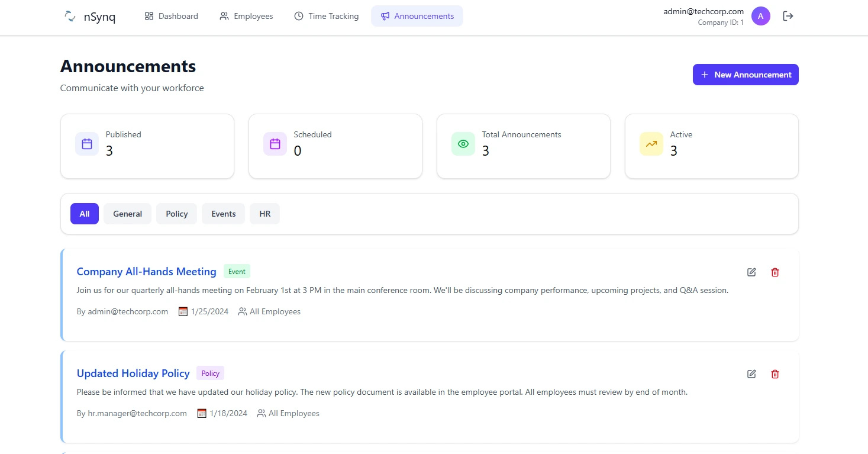Create a New Announcement
This screenshot has height=454, width=868.
746,75
